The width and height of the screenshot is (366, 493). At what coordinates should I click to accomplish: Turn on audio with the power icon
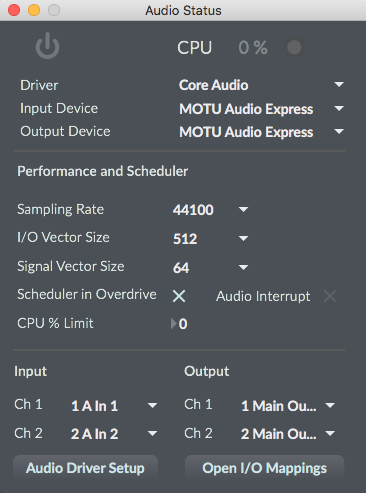[47, 46]
